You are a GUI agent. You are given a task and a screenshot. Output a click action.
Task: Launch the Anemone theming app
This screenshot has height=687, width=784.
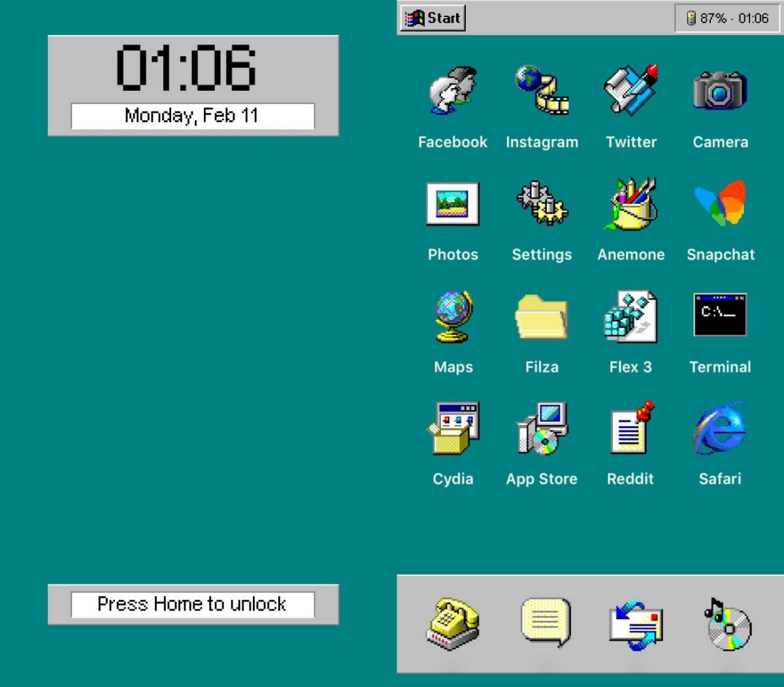click(630, 204)
